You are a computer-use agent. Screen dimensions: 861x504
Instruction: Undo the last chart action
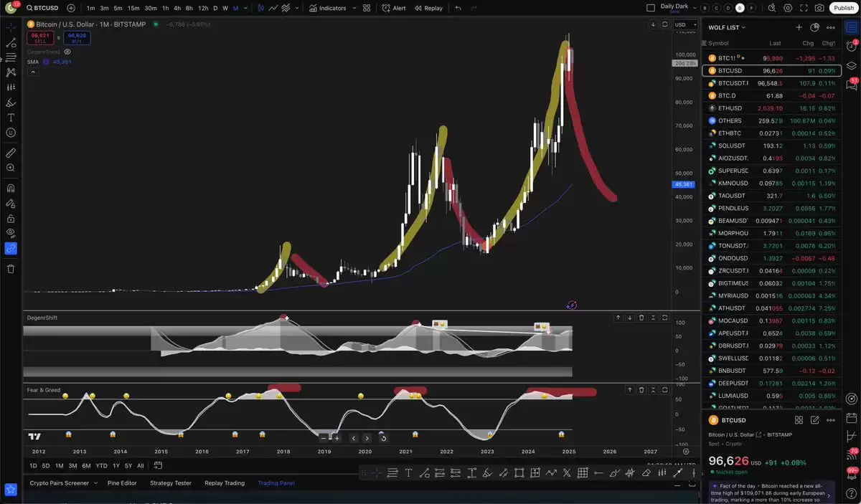458,8
